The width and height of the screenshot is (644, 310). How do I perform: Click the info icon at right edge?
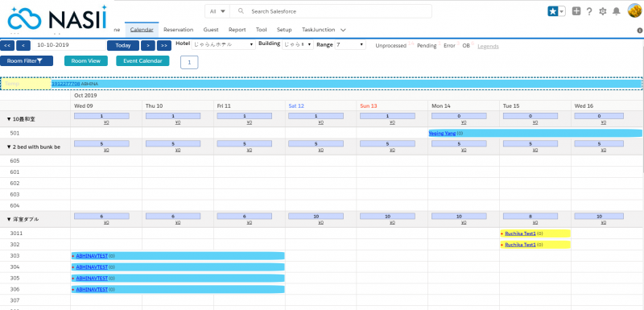click(x=639, y=31)
